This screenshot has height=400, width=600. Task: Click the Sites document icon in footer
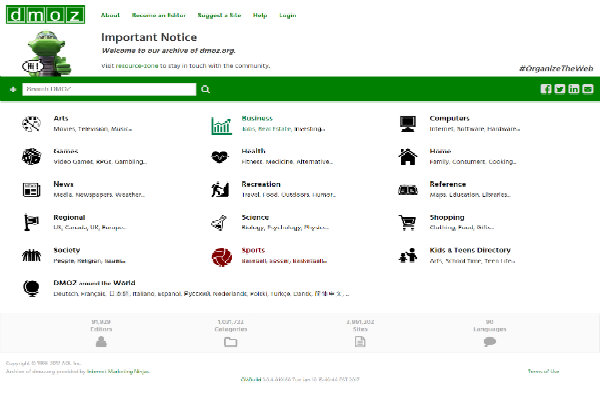click(360, 341)
